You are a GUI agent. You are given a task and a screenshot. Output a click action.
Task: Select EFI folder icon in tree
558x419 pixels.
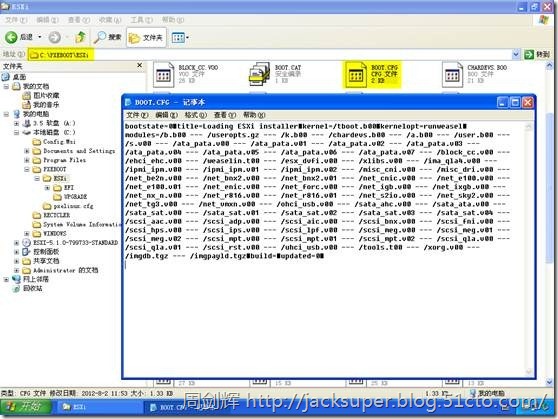tap(58, 188)
